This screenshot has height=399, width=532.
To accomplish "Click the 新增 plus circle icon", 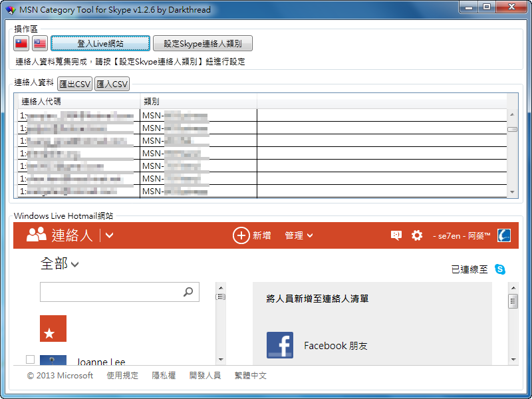I will [241, 235].
